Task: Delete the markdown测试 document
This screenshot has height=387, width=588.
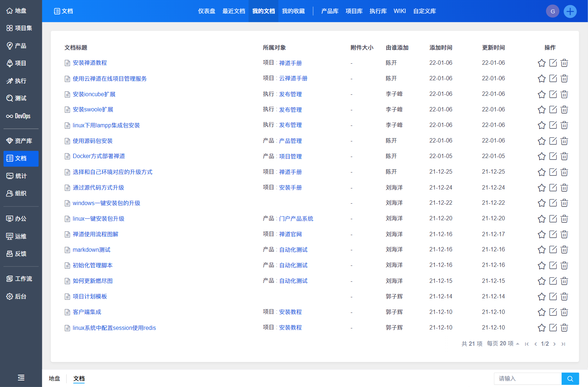Action: pos(564,250)
